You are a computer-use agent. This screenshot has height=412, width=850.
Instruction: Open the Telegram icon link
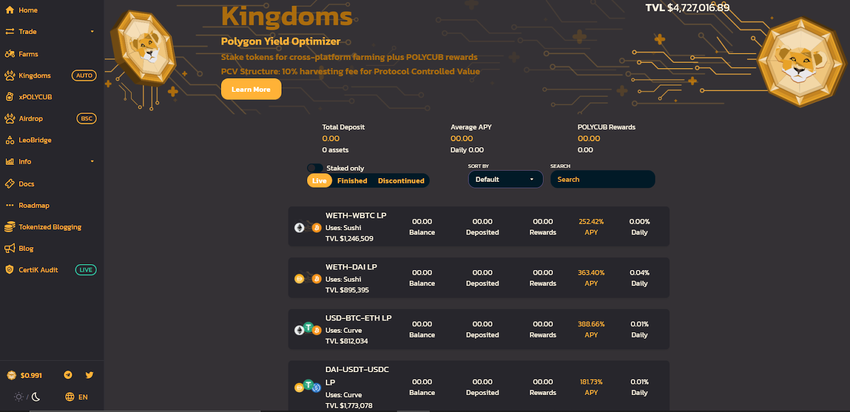click(68, 375)
